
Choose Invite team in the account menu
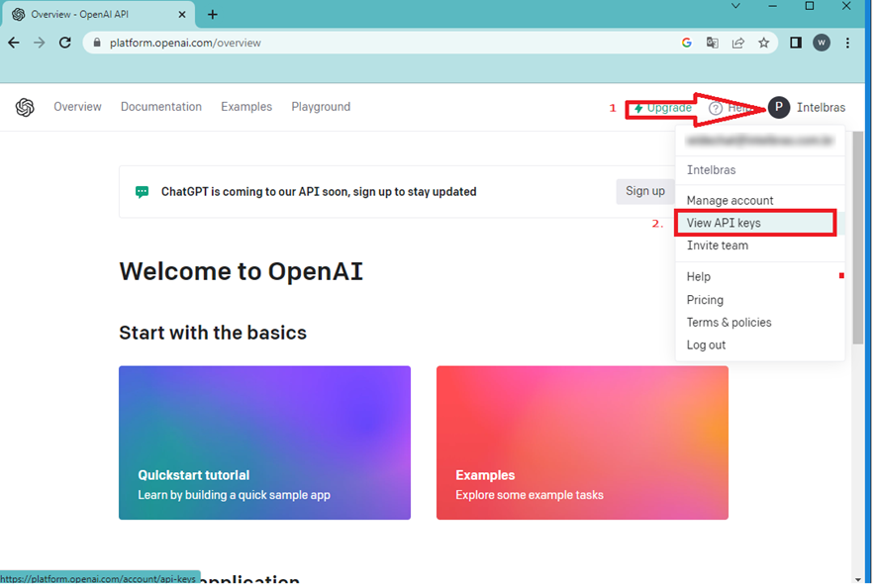point(759,245)
